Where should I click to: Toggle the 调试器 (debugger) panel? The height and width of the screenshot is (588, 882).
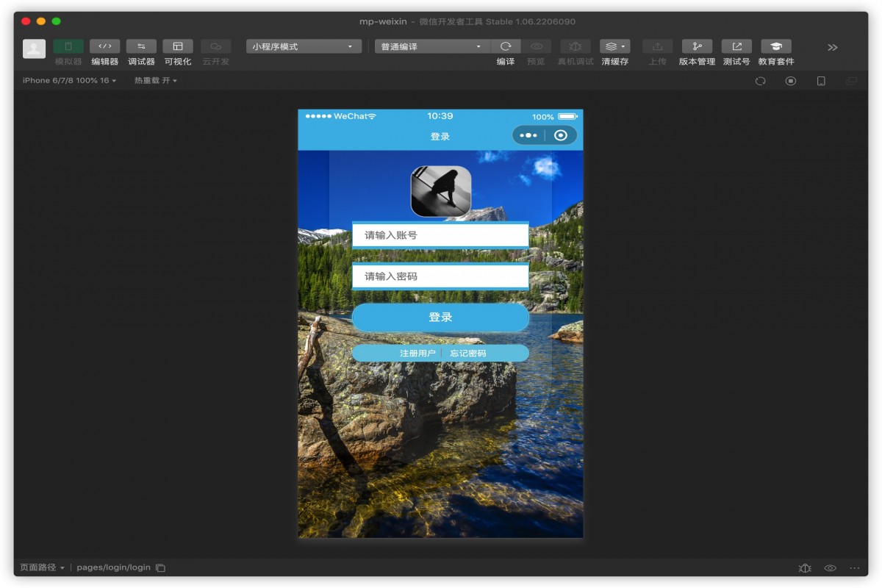pyautogui.click(x=141, y=47)
